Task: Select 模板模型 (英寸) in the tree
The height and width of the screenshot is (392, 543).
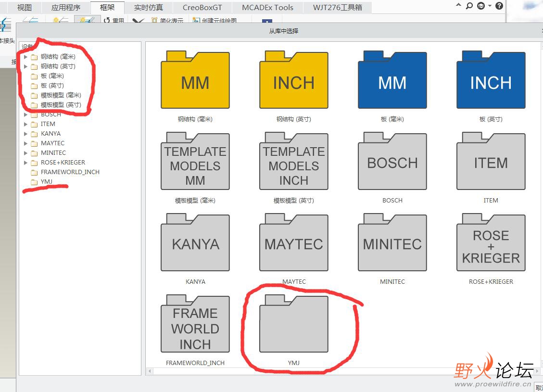Action: coord(61,105)
